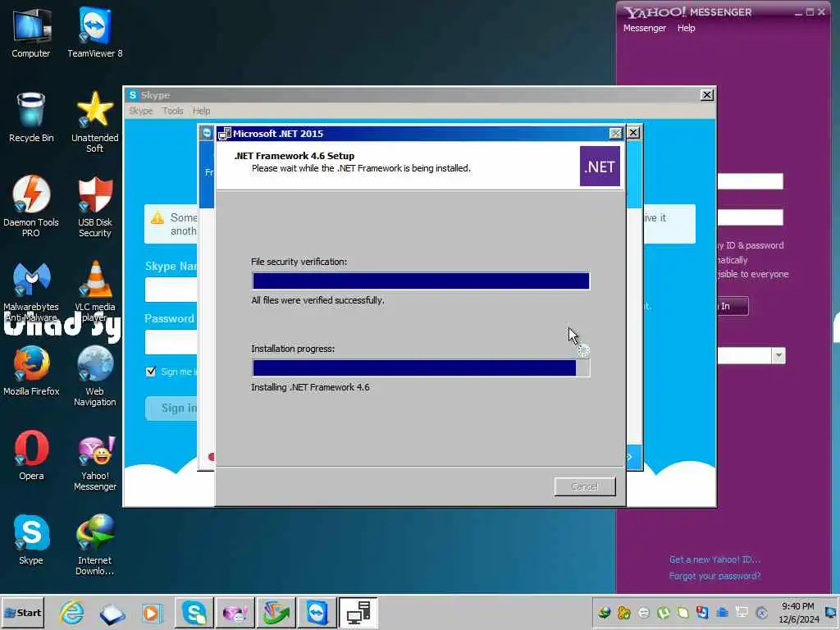
Task: Cancel the .NET Framework installation
Action: [584, 486]
